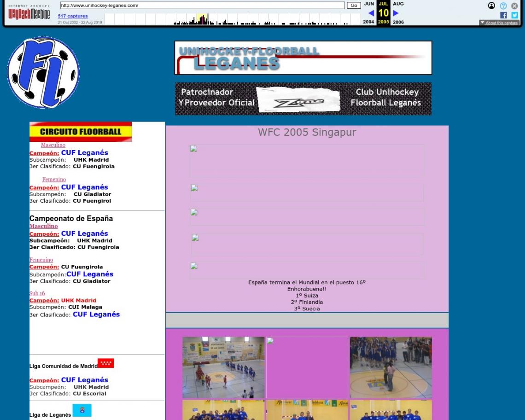Jump to year 2004 captures
The height and width of the screenshot is (420, 525).
[x=368, y=22]
